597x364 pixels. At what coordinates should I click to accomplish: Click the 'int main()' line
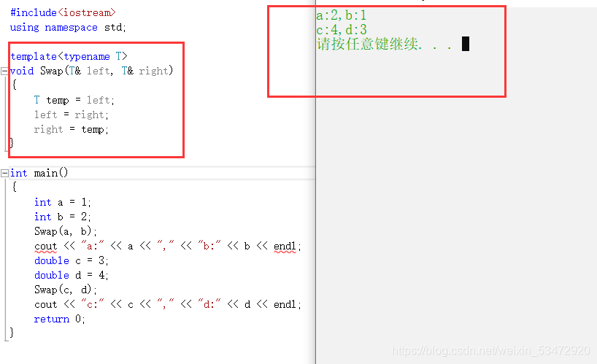pos(39,173)
